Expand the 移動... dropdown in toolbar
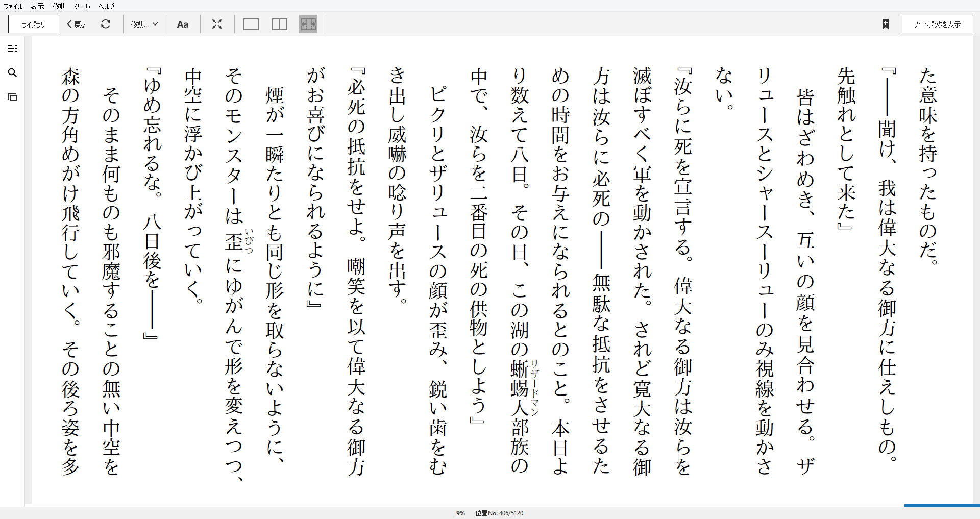The width and height of the screenshot is (980, 519). (x=144, y=24)
